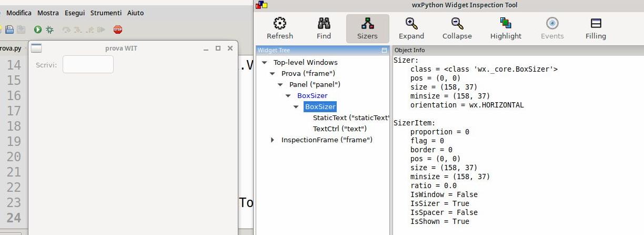This screenshot has height=235, width=644.
Task: Run the script with green play icon
Action: 38,30
